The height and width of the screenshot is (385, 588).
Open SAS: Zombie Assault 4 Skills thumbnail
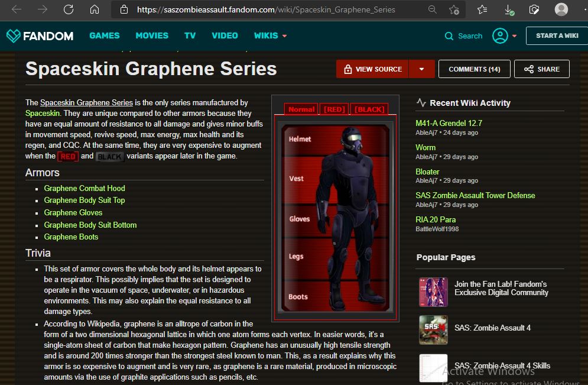(x=433, y=368)
